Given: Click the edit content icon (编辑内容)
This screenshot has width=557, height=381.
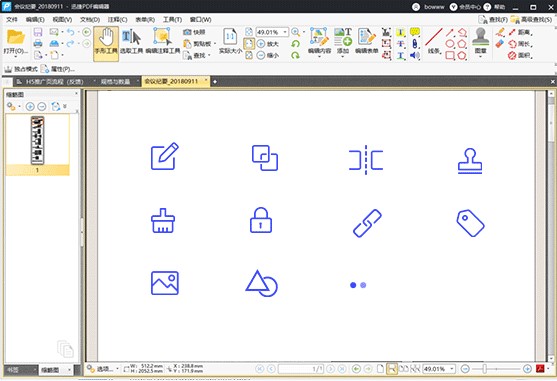Looking at the screenshot, I should point(319,42).
